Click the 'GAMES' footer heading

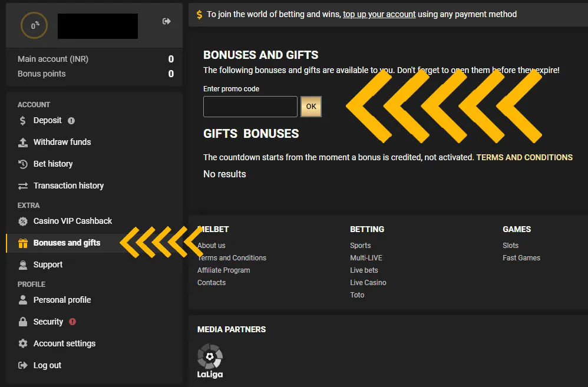(516, 230)
